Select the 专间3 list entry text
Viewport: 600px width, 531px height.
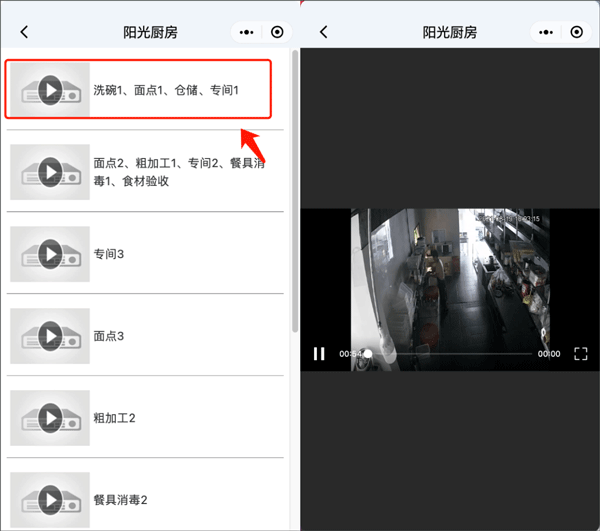pos(108,254)
